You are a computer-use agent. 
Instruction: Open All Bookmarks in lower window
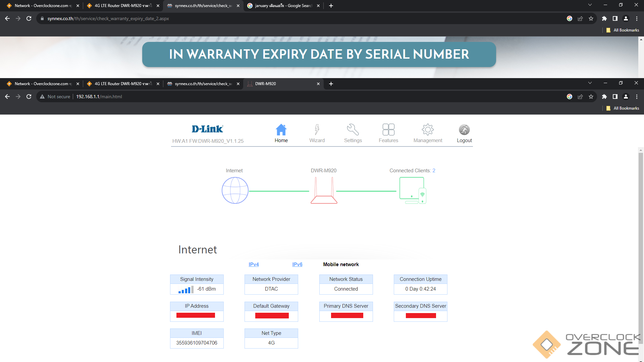coord(623,108)
